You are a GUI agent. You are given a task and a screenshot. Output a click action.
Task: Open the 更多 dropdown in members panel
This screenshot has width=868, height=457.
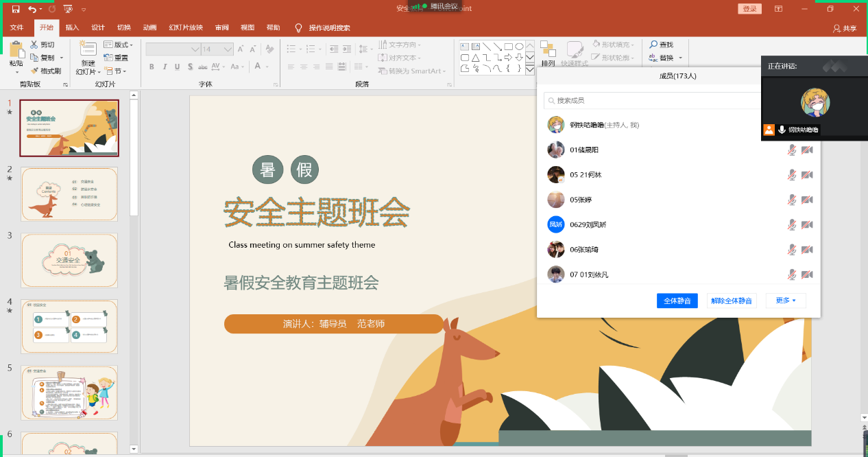(x=786, y=301)
